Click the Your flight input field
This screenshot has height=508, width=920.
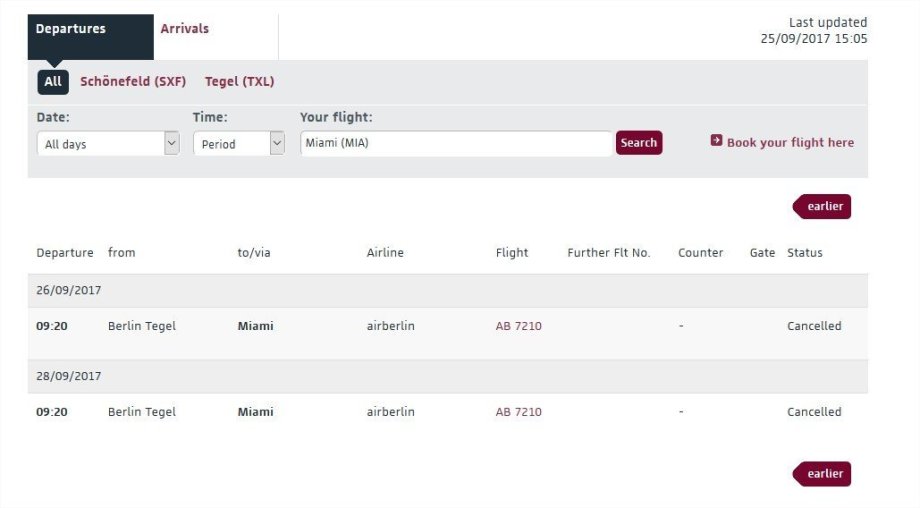(456, 143)
